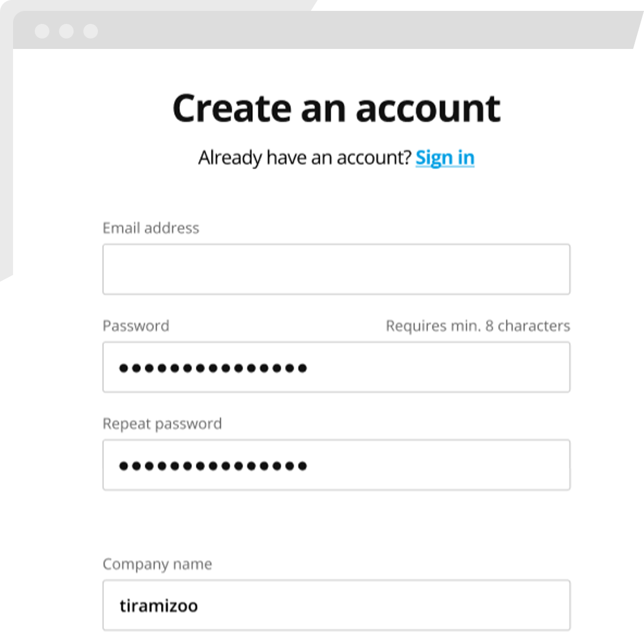Screen dimensions: 644x644
Task: Click inside the Password input box
Action: [x=435, y=367]
